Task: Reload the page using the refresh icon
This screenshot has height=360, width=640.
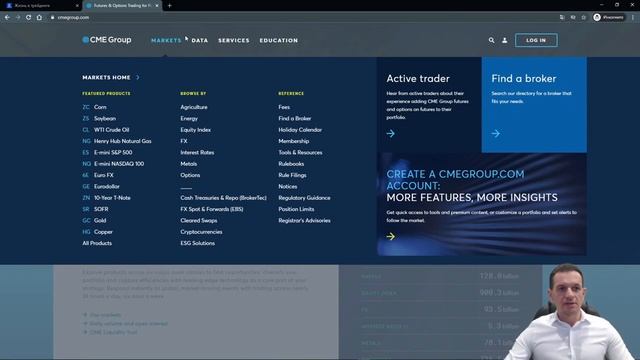Action: [x=28, y=18]
